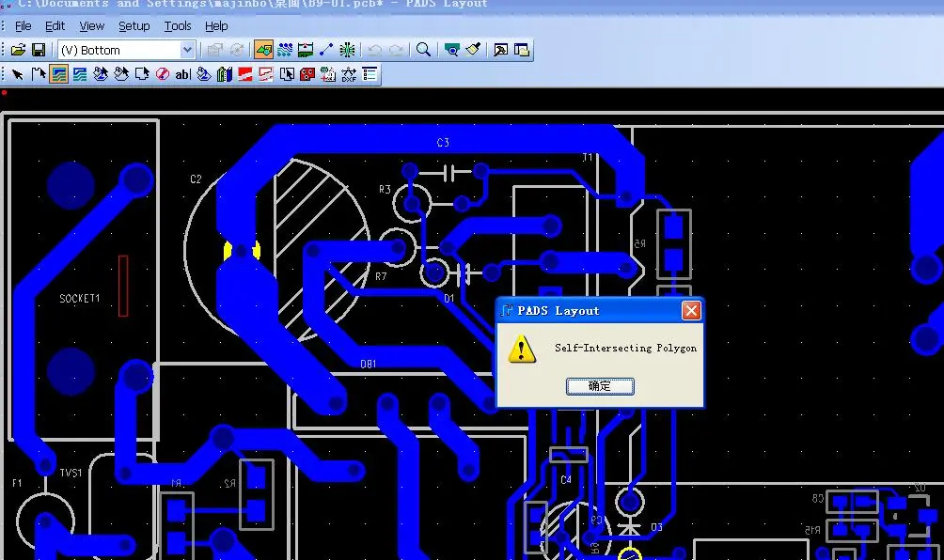This screenshot has height=560, width=944.
Task: Toggle the ECO Toolbar icon with blue line
Action: [326, 50]
